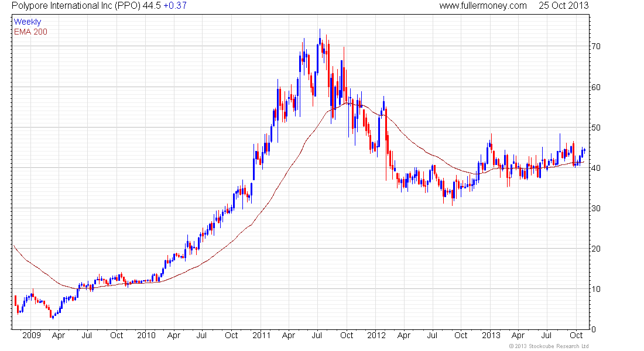Click the Oct label right before 2013
Viewport: 644px width, 351px height.
[461, 335]
